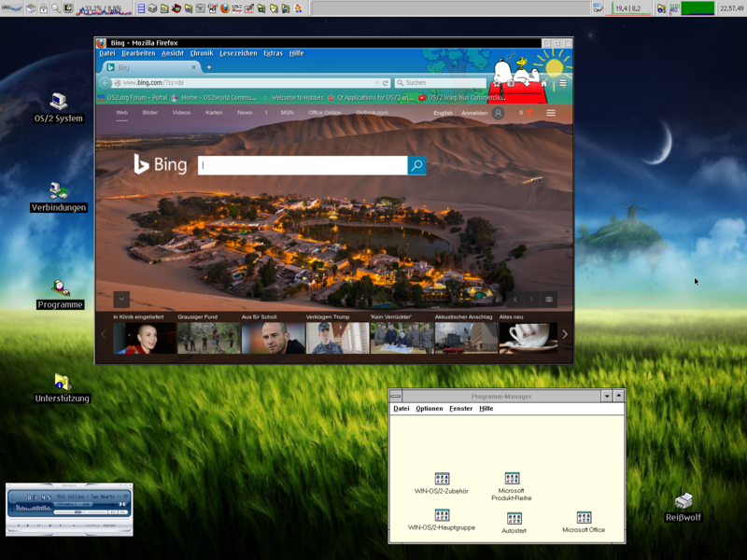747x560 pixels.
Task: Go to next Bing background image
Action: pyautogui.click(x=531, y=300)
